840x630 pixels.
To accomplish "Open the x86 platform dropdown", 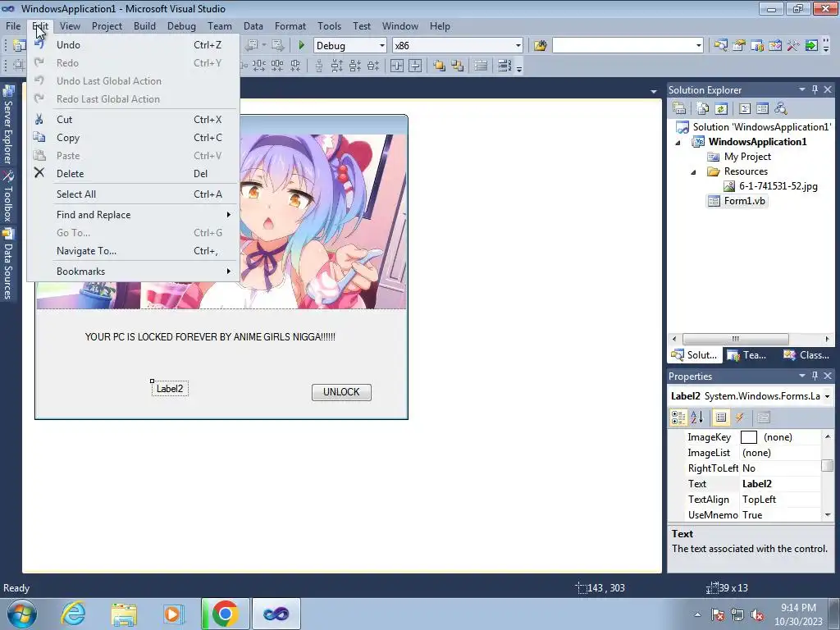I will (518, 46).
